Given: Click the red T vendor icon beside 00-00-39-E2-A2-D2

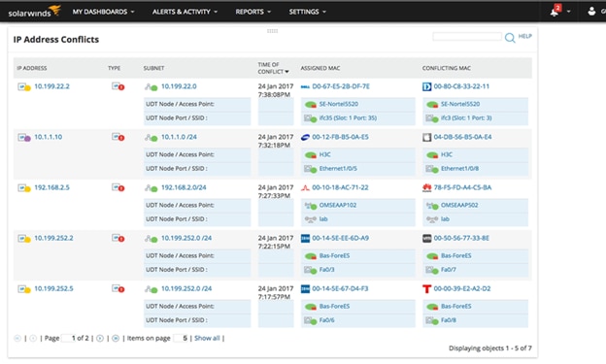Looking at the screenshot, I should pyautogui.click(x=426, y=289).
